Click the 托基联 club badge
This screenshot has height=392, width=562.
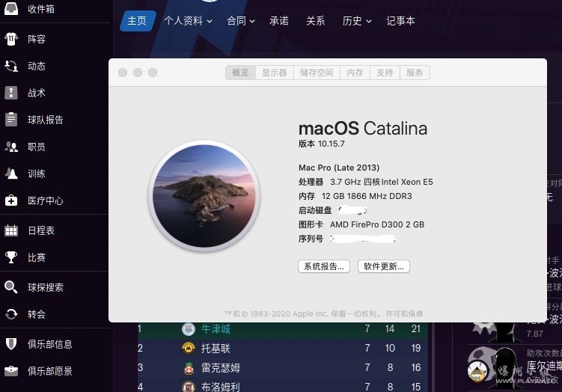pyautogui.click(x=189, y=348)
